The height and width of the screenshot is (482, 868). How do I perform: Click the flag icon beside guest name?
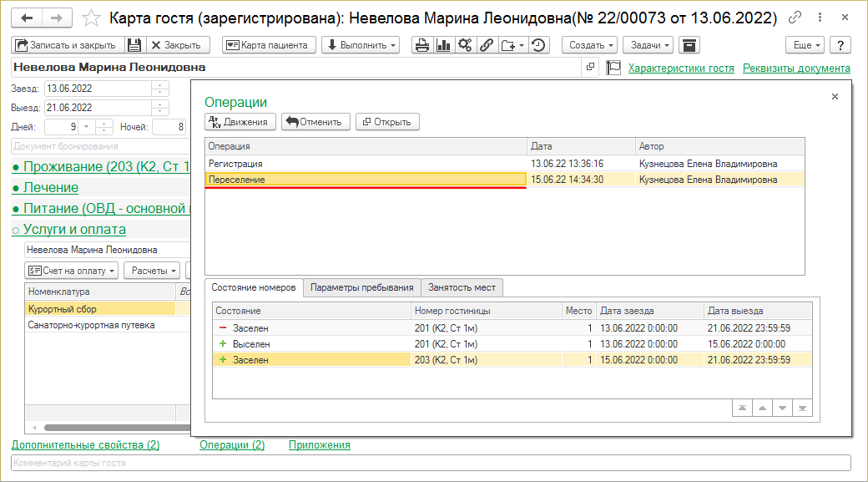(x=613, y=68)
